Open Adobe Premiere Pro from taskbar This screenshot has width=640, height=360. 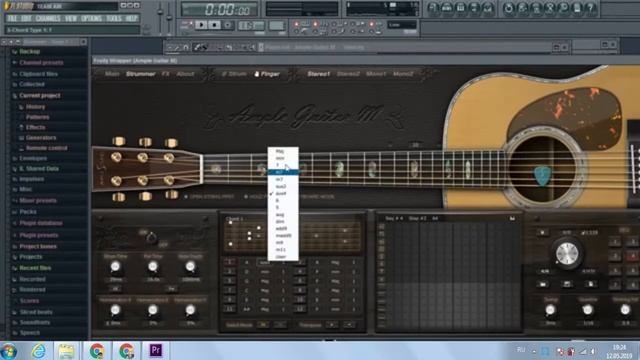(x=156, y=351)
